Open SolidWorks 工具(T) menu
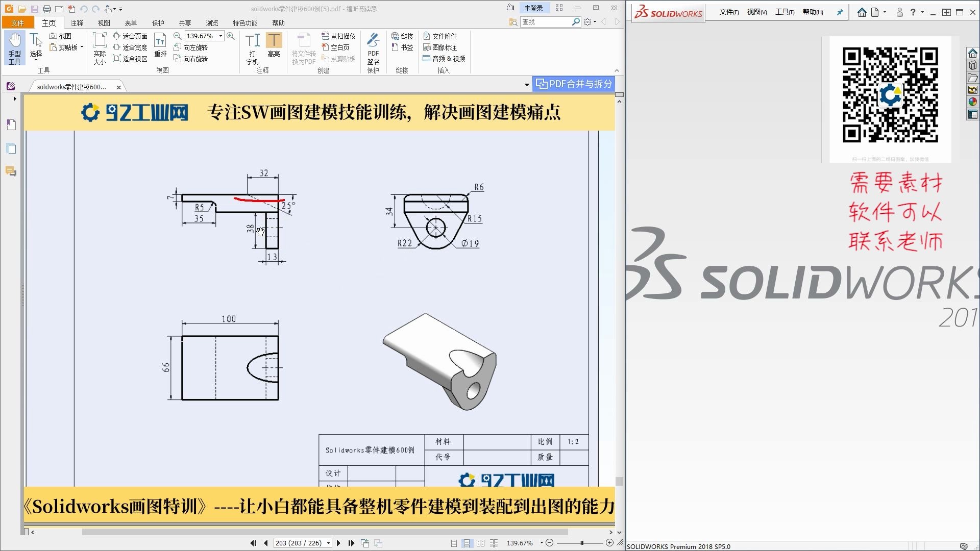This screenshot has width=980, height=551. pyautogui.click(x=785, y=12)
